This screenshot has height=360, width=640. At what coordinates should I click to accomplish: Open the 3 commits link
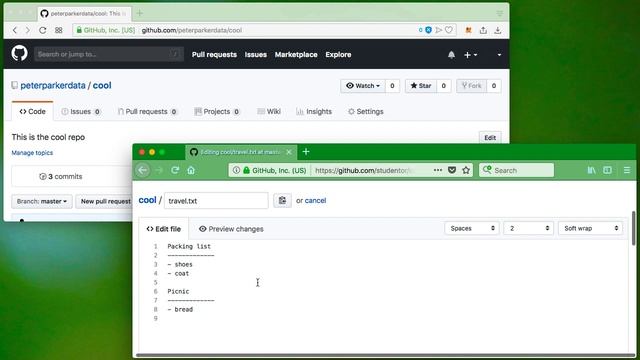[61, 177]
